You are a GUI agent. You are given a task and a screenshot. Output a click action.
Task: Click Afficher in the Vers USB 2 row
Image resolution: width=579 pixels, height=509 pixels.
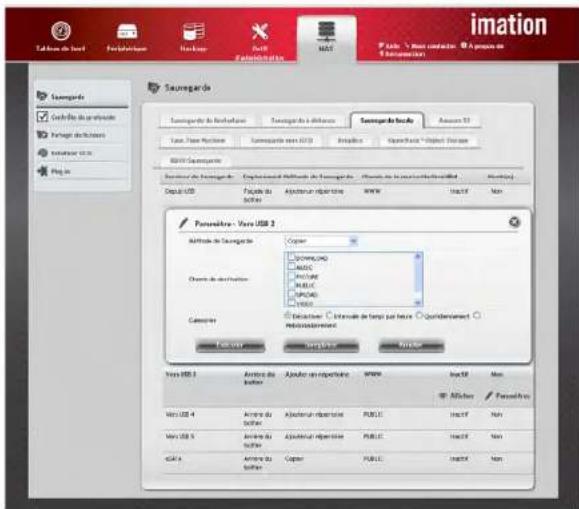[456, 396]
